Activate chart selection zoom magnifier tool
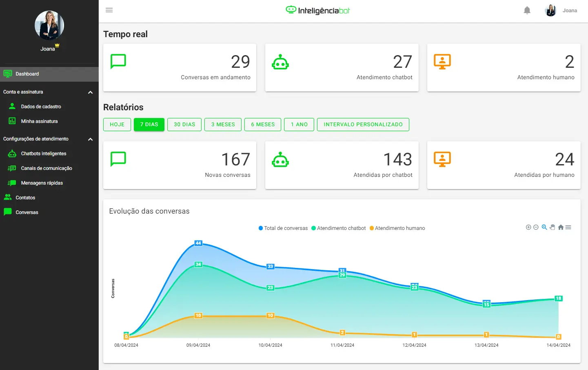The image size is (588, 370). [x=544, y=227]
